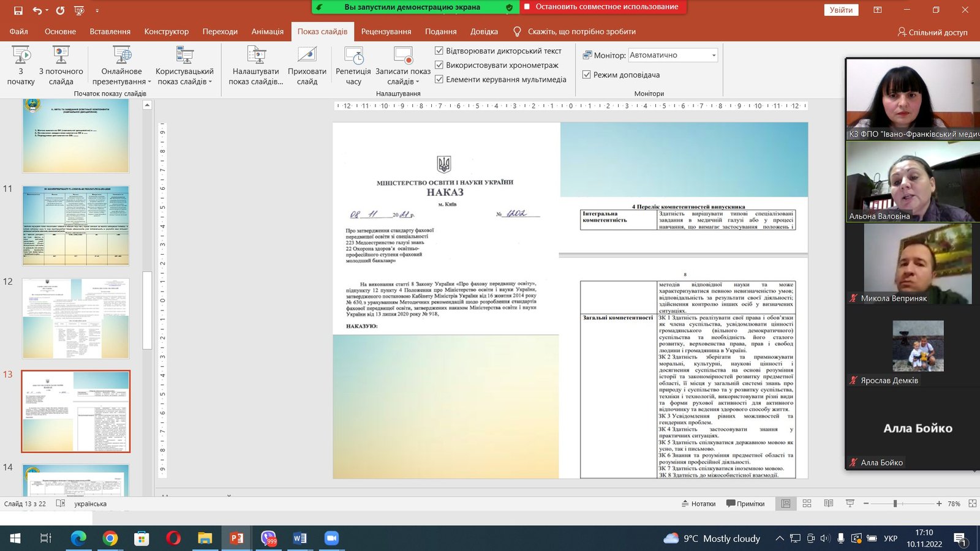The image size is (980, 551).
Task: Click the Hide Slide icon
Action: 307,56
